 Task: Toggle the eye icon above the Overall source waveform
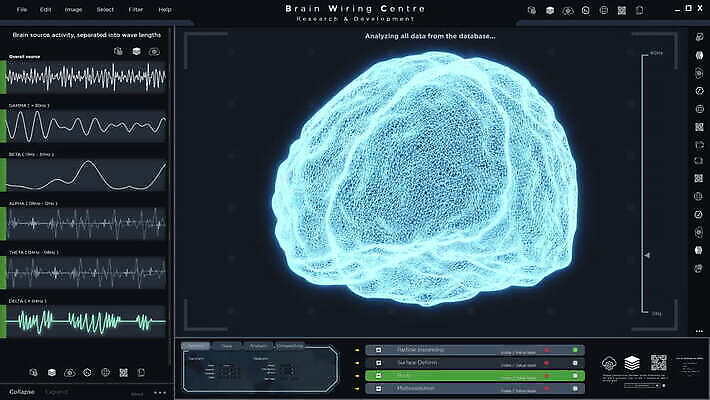pos(154,49)
